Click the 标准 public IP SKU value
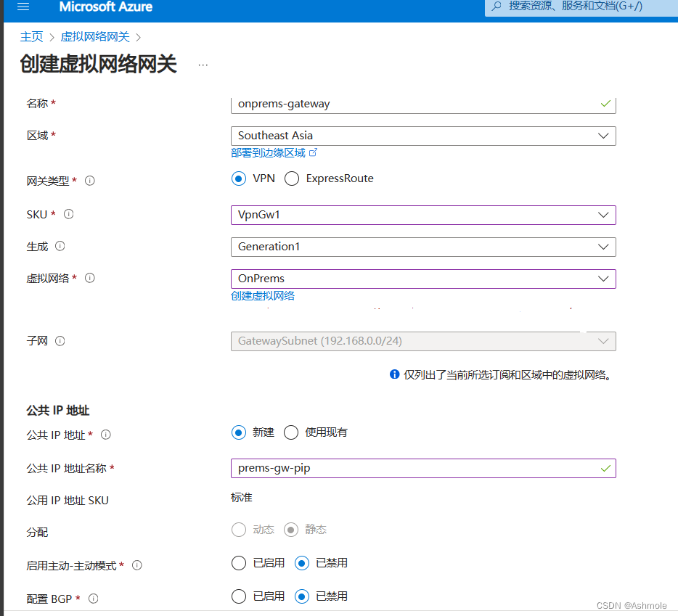Viewport: 678px width, 616px height. 241,498
